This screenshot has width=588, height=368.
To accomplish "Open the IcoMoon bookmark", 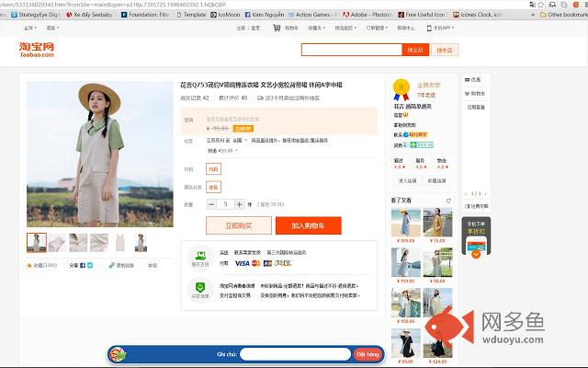I will coord(225,15).
